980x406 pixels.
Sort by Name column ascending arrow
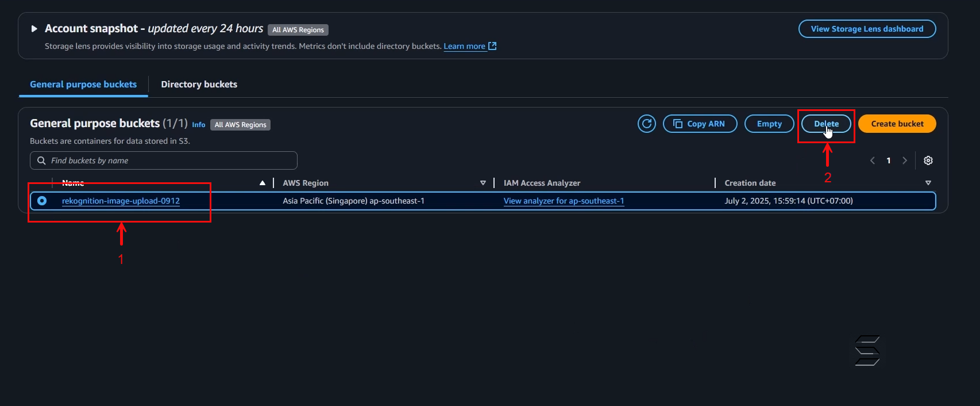(262, 183)
